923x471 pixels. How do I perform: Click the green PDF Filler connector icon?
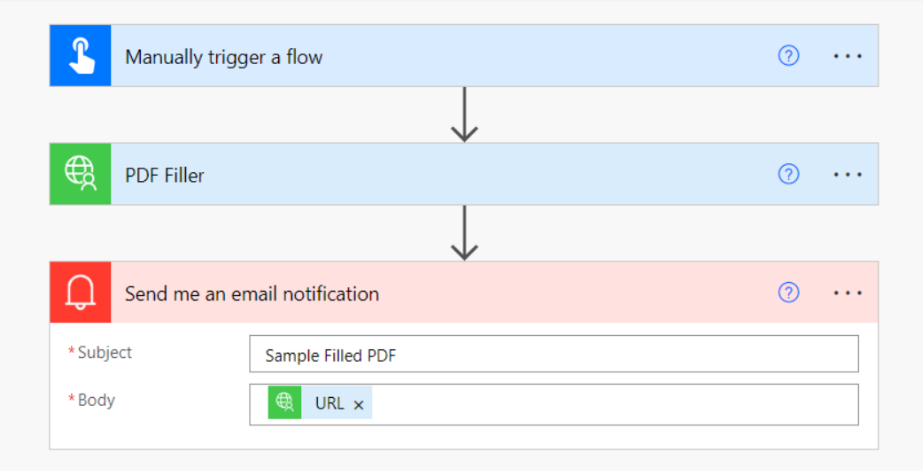point(80,174)
